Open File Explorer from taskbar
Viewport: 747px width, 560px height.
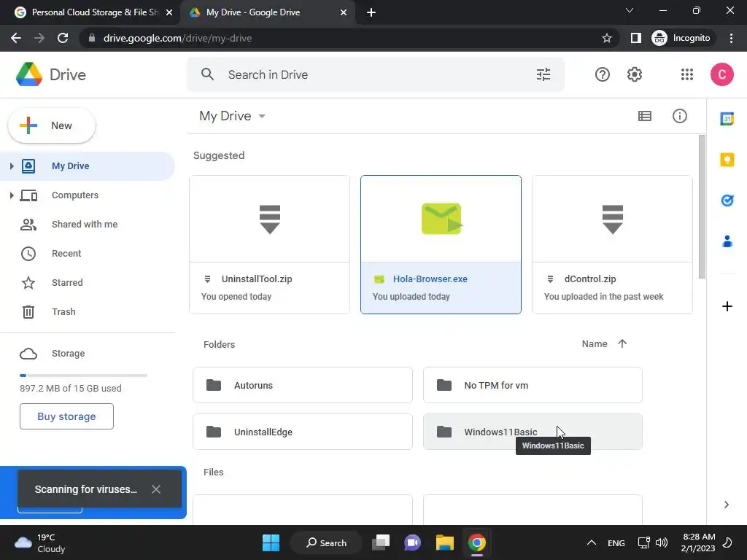pyautogui.click(x=444, y=542)
